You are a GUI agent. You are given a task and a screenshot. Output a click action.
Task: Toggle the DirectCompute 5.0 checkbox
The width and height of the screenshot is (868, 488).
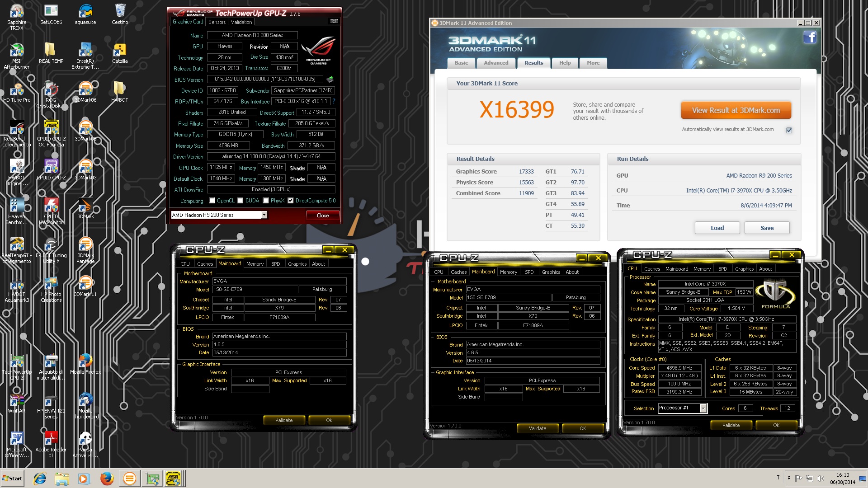pos(291,201)
